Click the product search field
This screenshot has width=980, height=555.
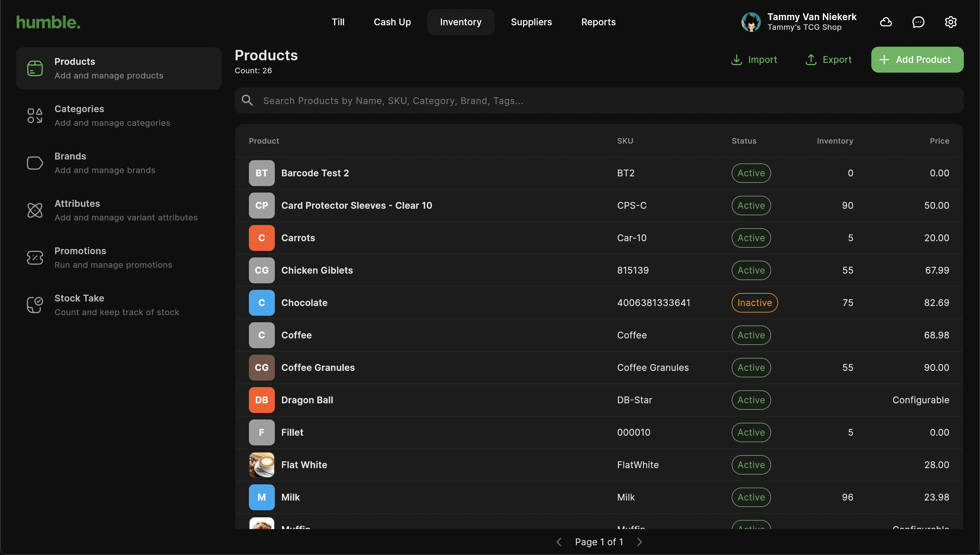(598, 100)
